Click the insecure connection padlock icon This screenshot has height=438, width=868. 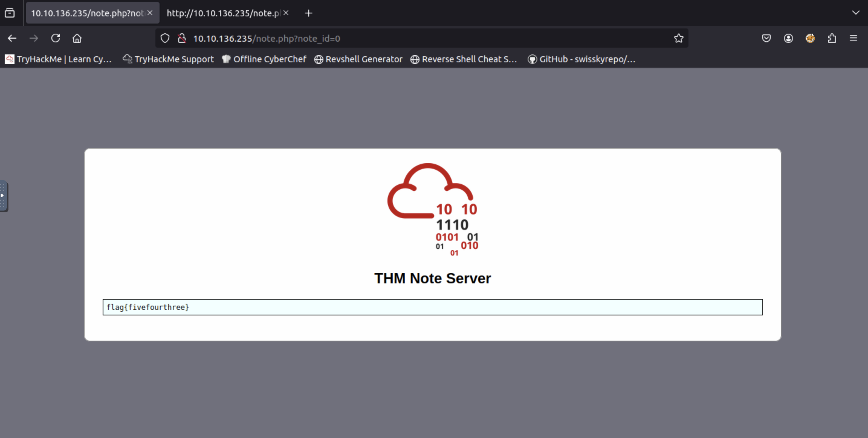click(182, 38)
